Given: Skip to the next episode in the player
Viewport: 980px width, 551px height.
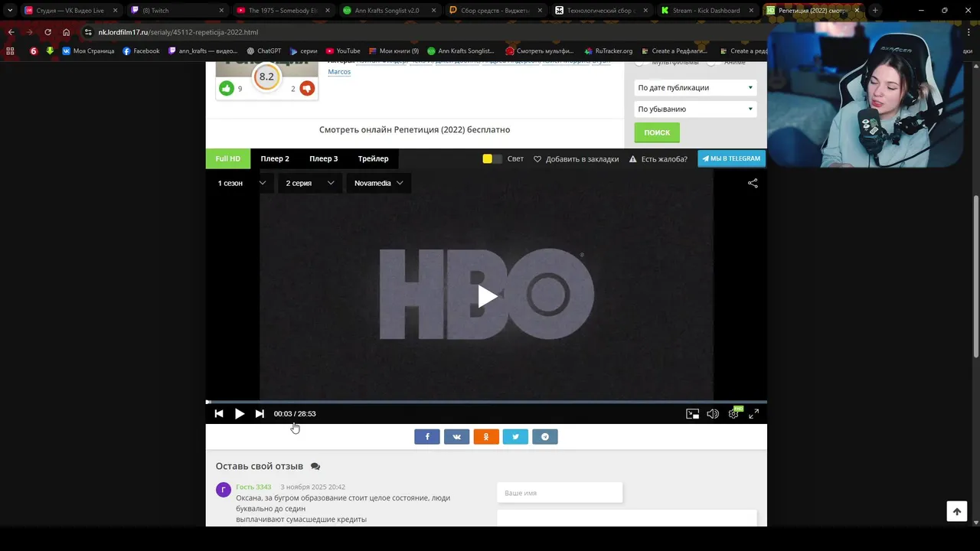Looking at the screenshot, I should point(260,413).
